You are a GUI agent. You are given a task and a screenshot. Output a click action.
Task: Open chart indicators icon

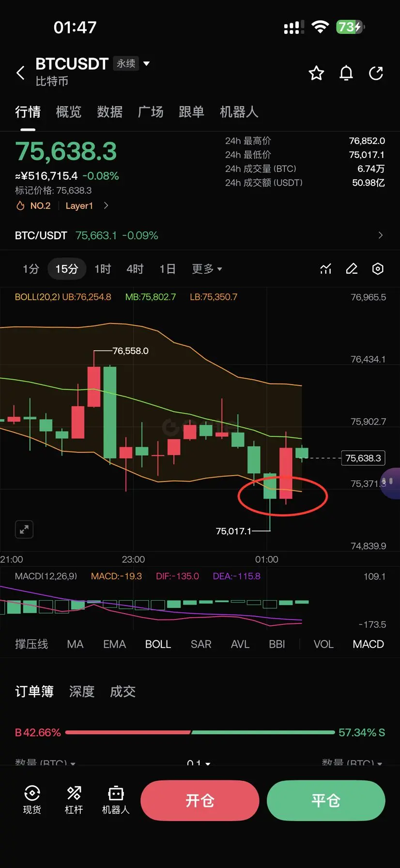click(326, 269)
